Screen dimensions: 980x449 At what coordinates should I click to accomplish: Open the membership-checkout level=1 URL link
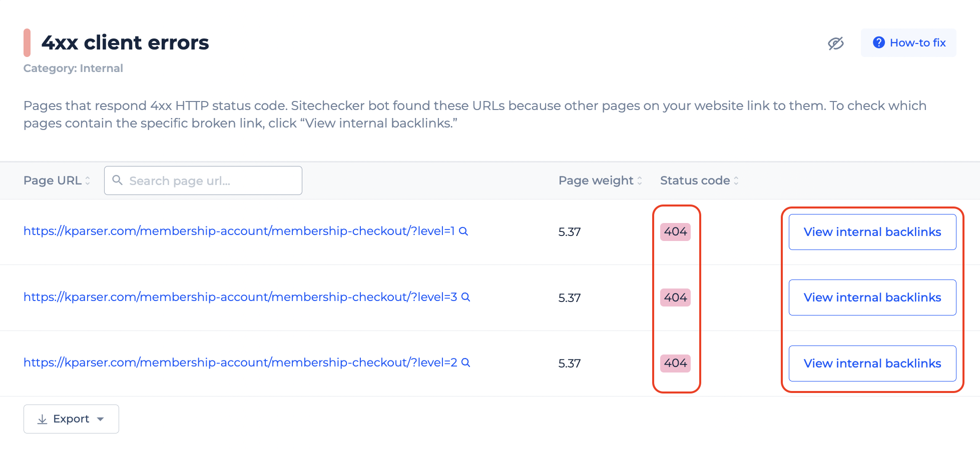(x=239, y=231)
